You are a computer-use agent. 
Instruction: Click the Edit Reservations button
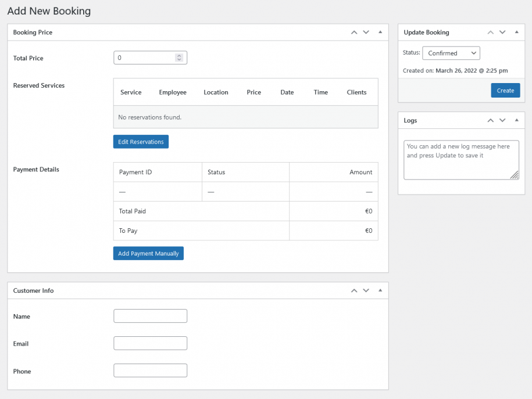[141, 141]
